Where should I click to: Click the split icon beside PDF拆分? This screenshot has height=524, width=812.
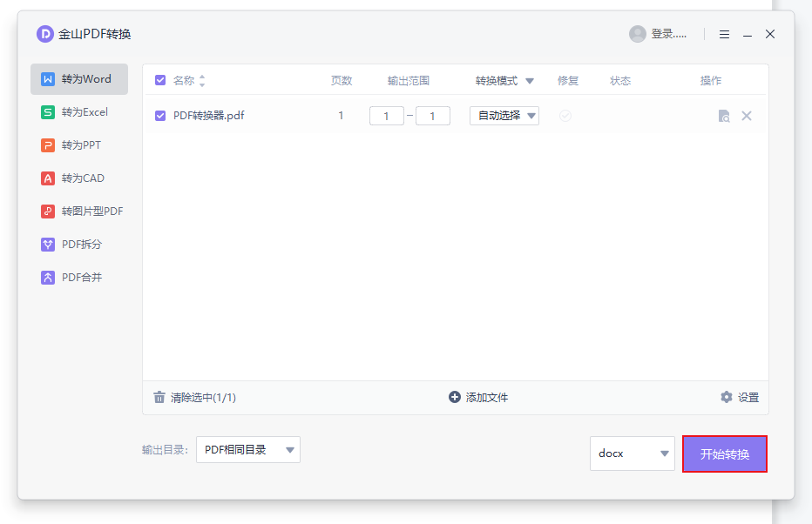(48, 245)
